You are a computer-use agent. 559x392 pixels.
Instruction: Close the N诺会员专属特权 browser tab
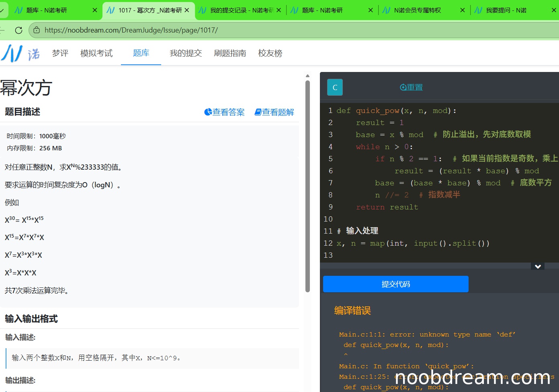coord(462,10)
